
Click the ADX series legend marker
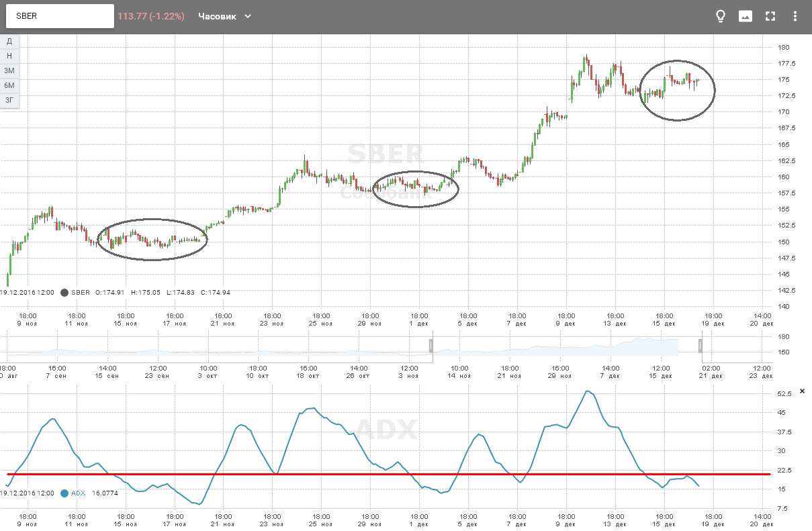click(64, 493)
